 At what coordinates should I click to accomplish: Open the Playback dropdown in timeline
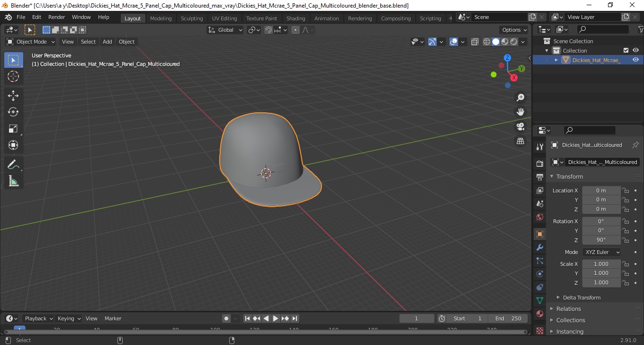(39, 318)
